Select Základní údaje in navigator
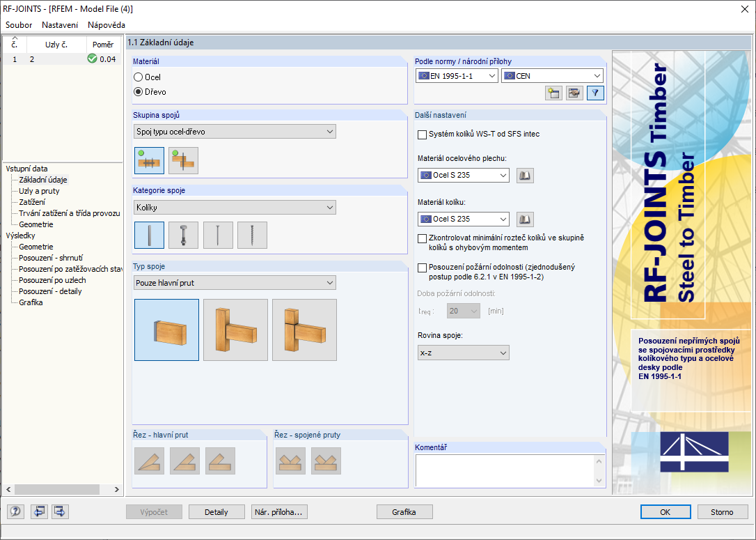Image resolution: width=756 pixels, height=540 pixels. coord(43,180)
